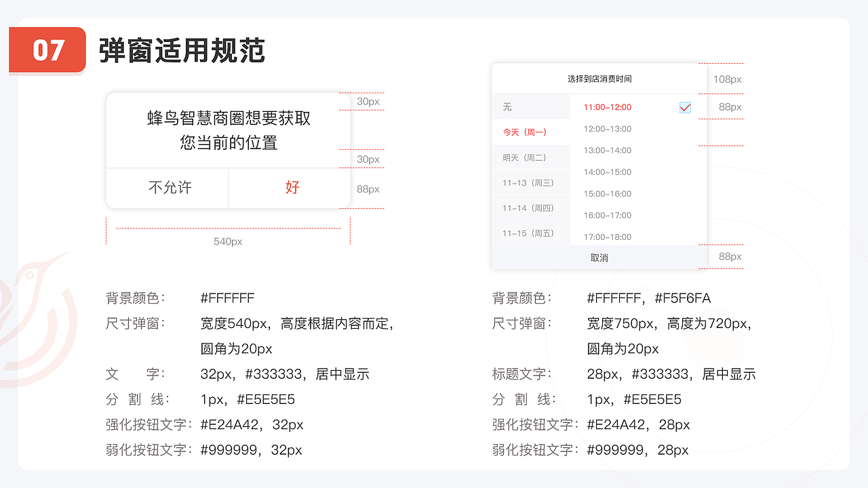Click the 选择到店消费时间 dialog title
This screenshot has height=488, width=868.
(x=600, y=78)
